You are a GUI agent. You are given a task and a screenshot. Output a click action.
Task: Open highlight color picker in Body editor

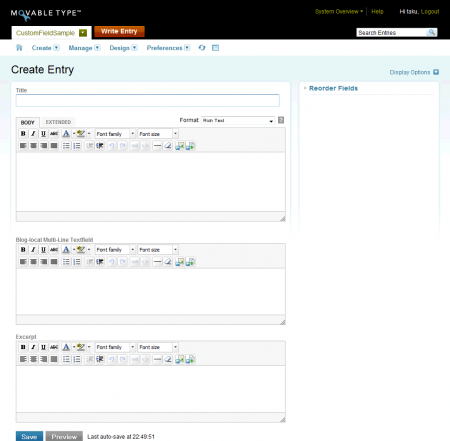pyautogui.click(x=81, y=134)
